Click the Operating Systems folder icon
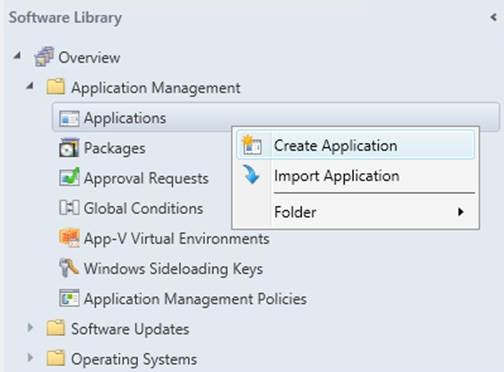 [x=56, y=358]
